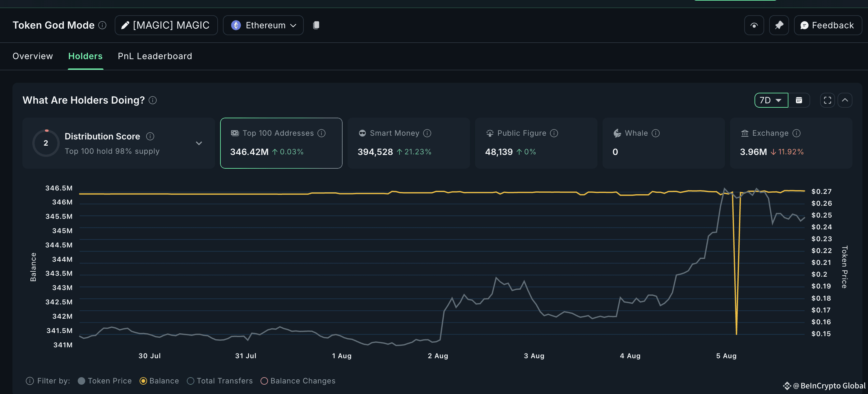Toggle the Token Price filter
The height and width of the screenshot is (394, 868).
tap(105, 381)
